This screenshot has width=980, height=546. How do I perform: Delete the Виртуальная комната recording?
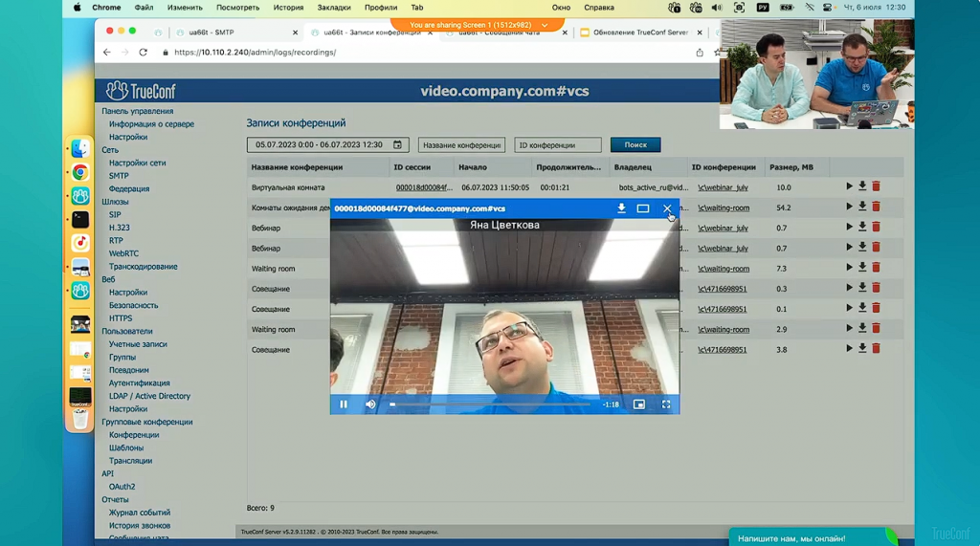click(x=877, y=186)
